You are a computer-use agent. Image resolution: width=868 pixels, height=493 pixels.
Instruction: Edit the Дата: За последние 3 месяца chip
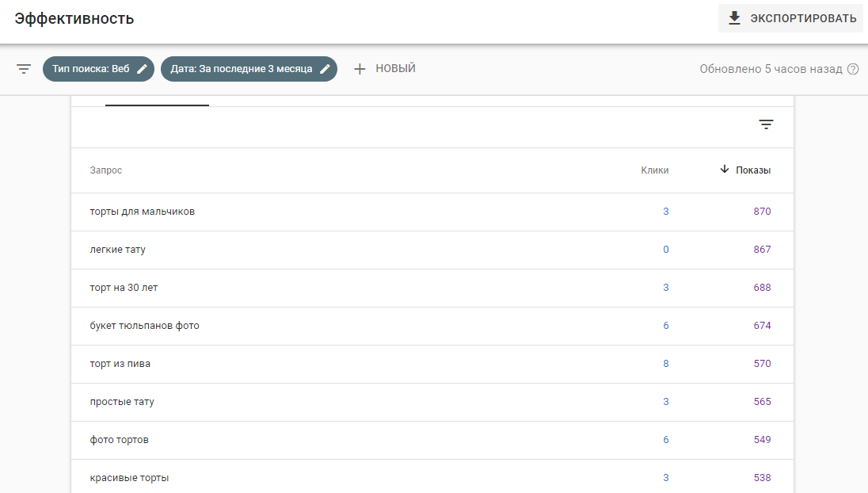click(x=249, y=69)
